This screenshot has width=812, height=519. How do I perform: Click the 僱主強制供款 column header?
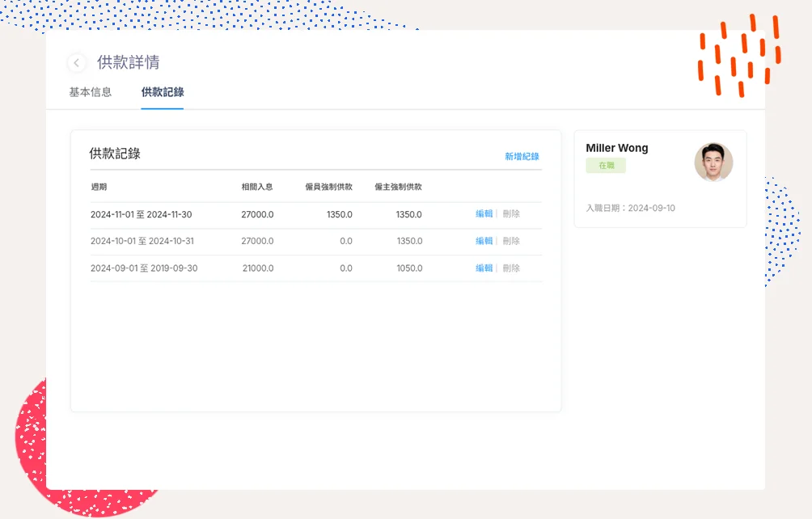[398, 187]
